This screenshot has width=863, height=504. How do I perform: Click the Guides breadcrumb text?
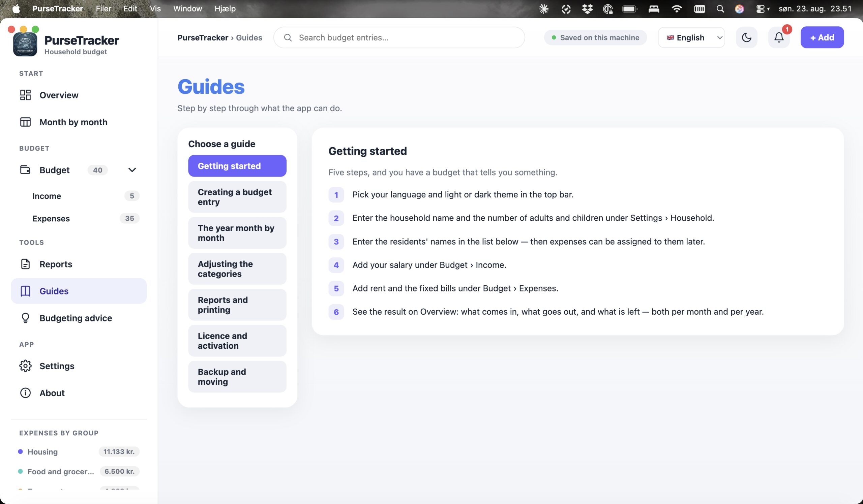point(249,37)
